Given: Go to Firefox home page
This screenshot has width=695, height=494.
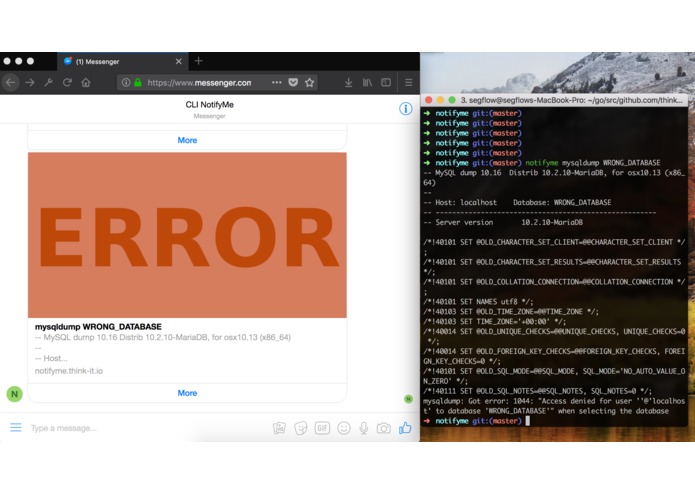Looking at the screenshot, I should coord(86,82).
